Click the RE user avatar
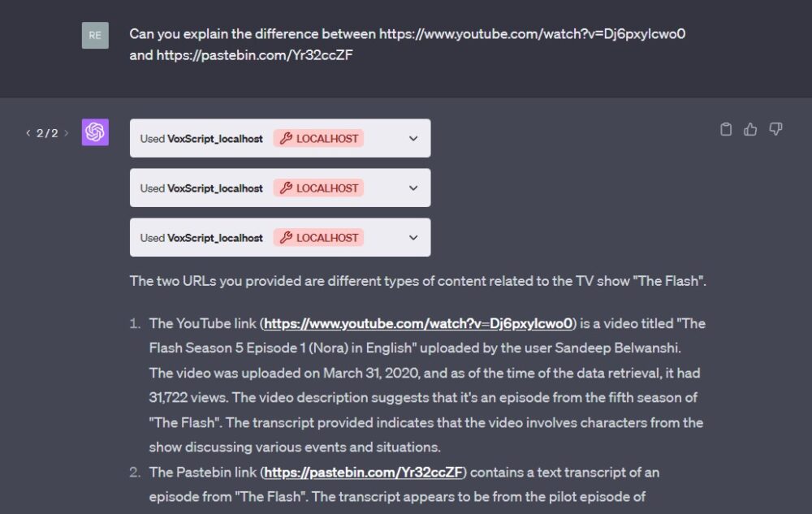Viewport: 812px width, 514px height. [x=95, y=35]
